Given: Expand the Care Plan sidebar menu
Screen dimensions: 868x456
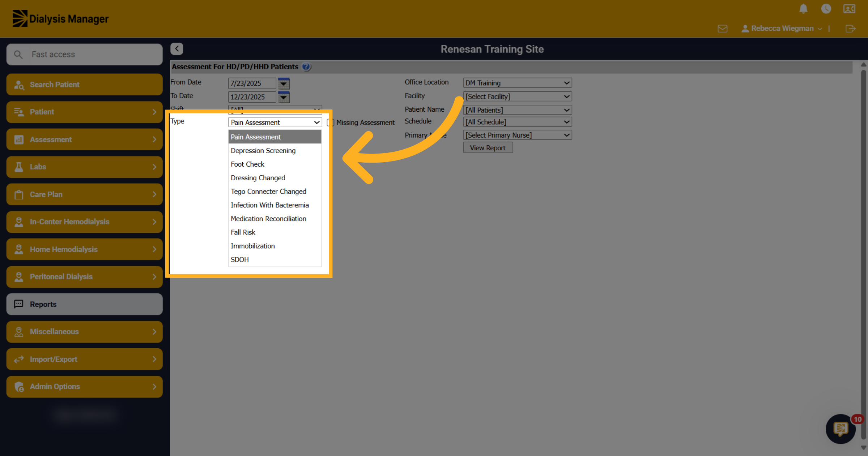Looking at the screenshot, I should click(x=84, y=194).
